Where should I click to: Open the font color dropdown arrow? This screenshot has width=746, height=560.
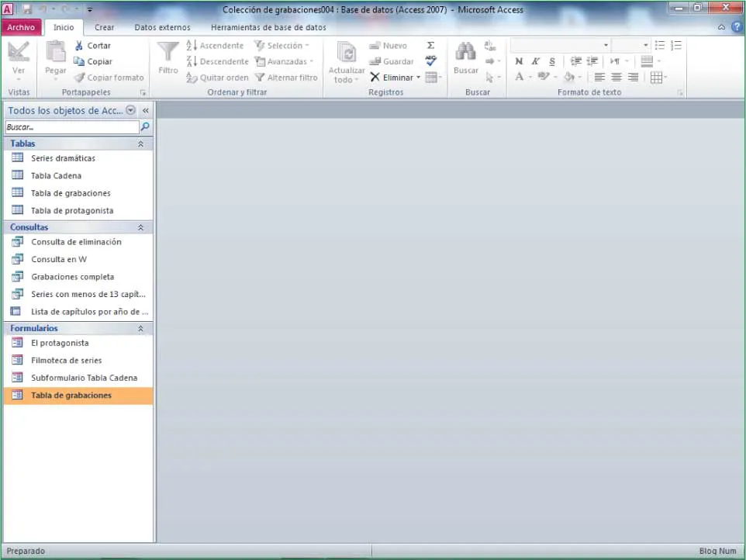pos(530,78)
